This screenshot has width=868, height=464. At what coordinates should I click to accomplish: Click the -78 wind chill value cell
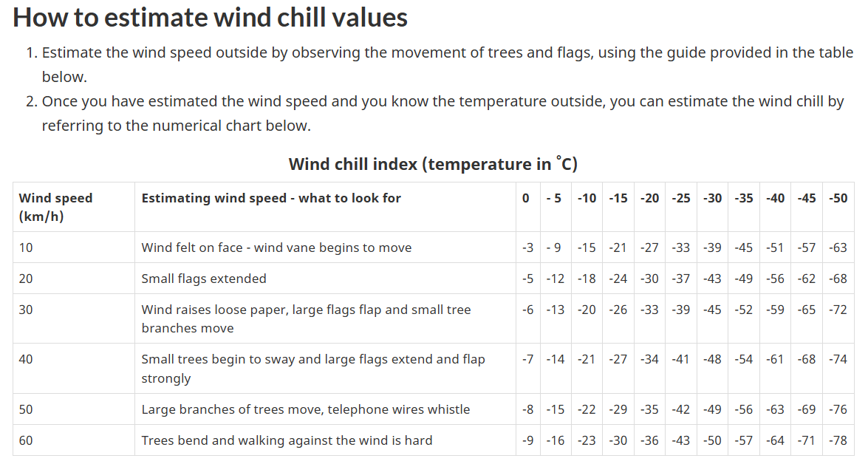(x=838, y=440)
